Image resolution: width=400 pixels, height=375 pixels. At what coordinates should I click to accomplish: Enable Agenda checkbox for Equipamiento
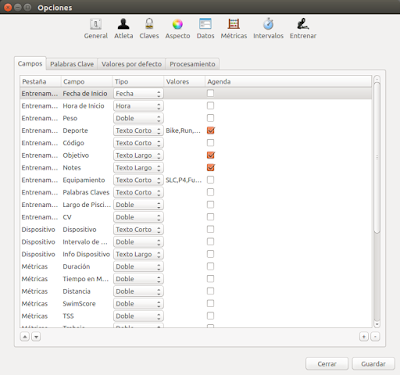coord(210,180)
